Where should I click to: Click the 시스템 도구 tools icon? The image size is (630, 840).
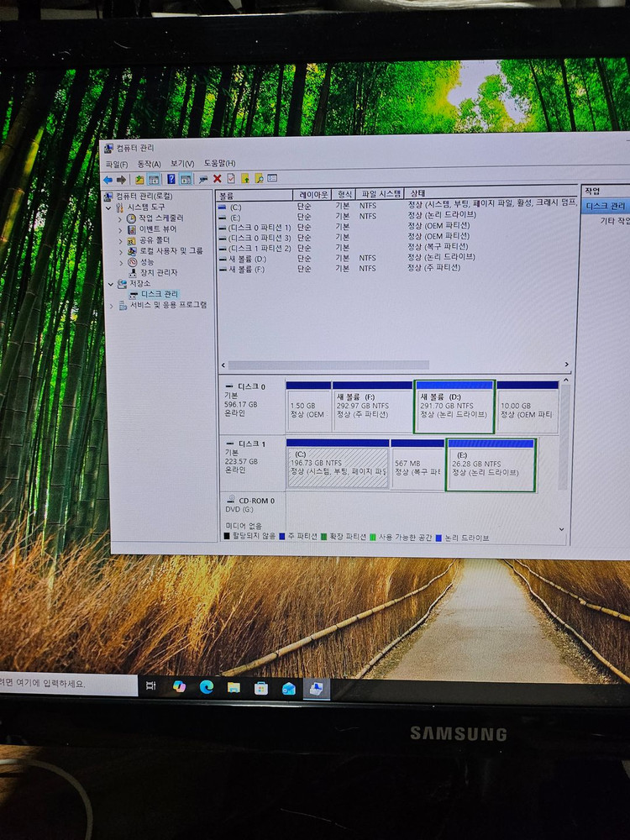click(x=119, y=207)
